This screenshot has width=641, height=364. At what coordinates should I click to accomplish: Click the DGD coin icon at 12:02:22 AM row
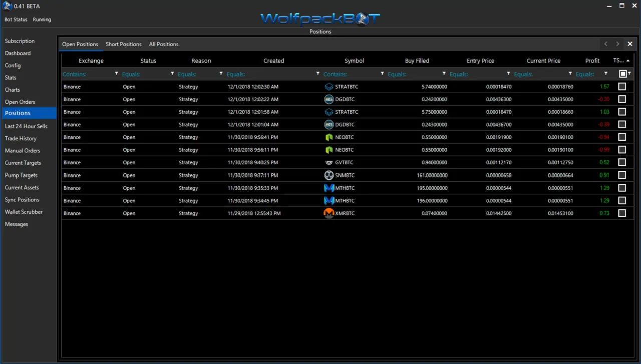coord(329,99)
